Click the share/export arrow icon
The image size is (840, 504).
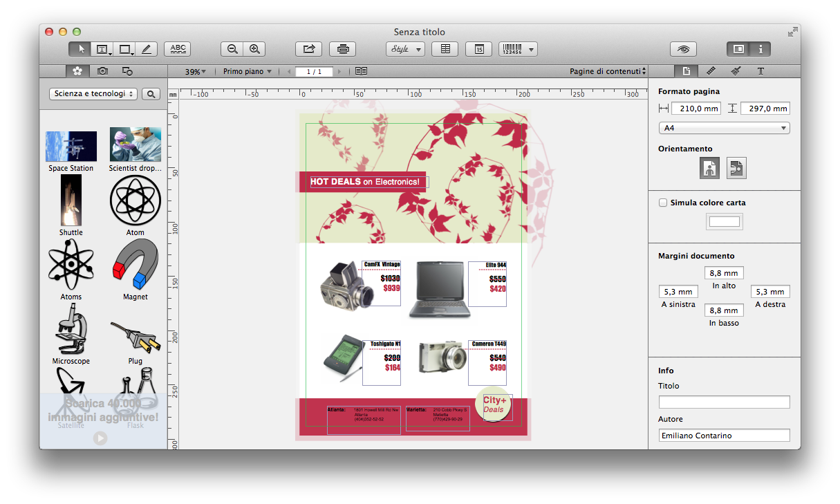(308, 49)
